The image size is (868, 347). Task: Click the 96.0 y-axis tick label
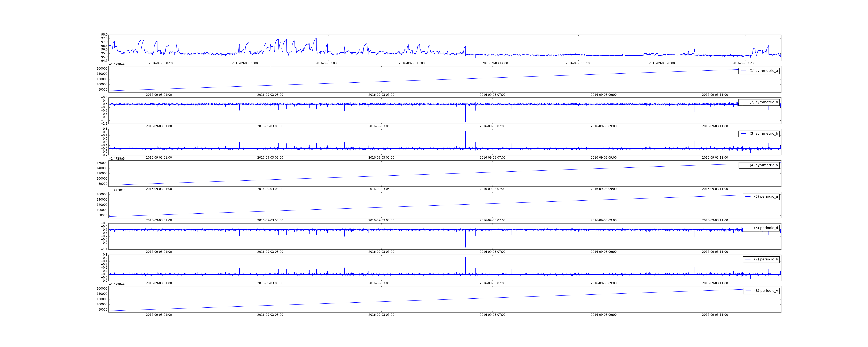coord(104,49)
